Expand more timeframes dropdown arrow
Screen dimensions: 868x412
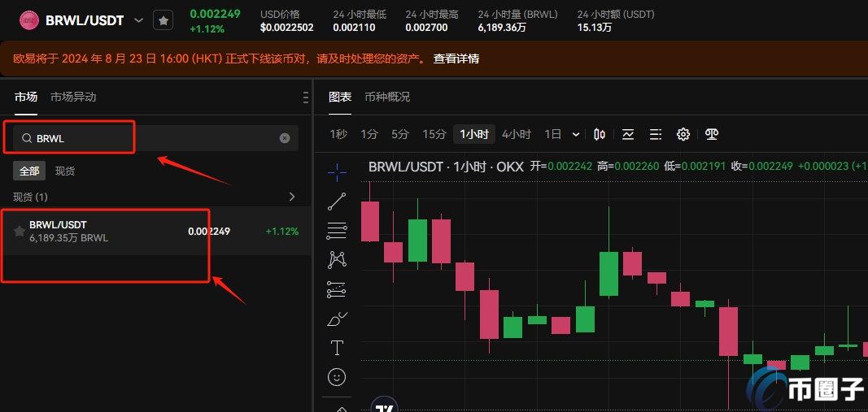(x=576, y=134)
